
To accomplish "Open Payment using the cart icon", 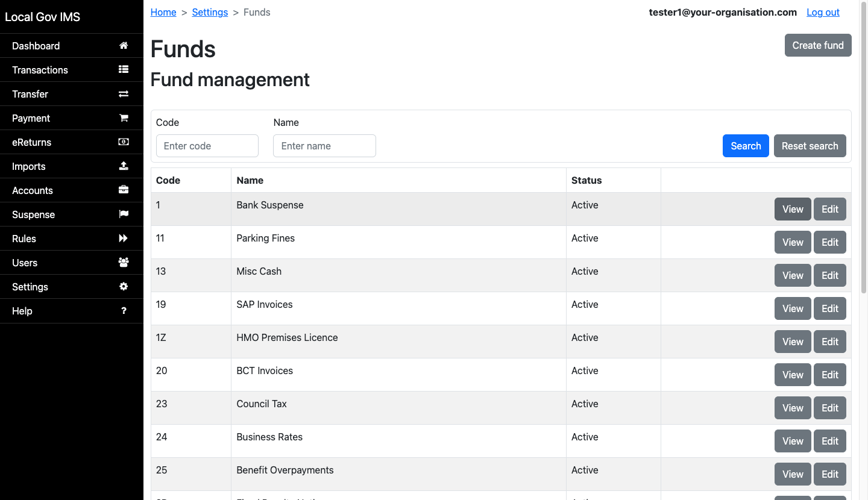I will 124,117.
